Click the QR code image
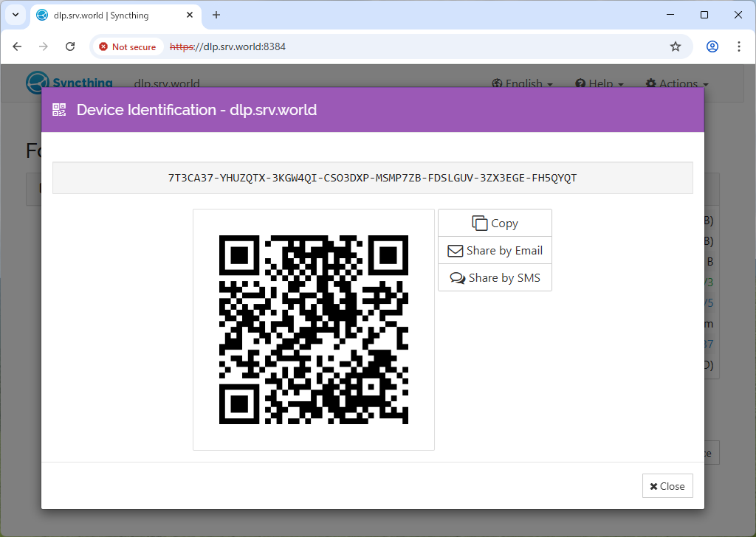This screenshot has height=537, width=756. point(313,330)
